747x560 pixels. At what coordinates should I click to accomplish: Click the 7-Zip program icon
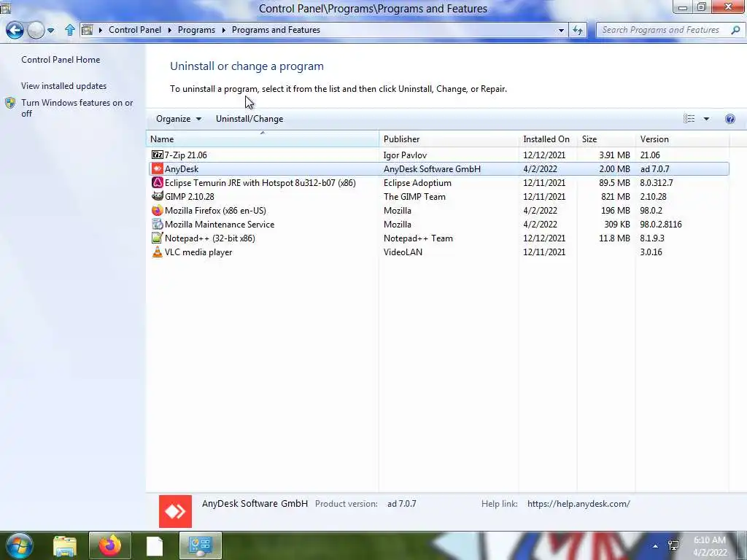[x=158, y=155]
